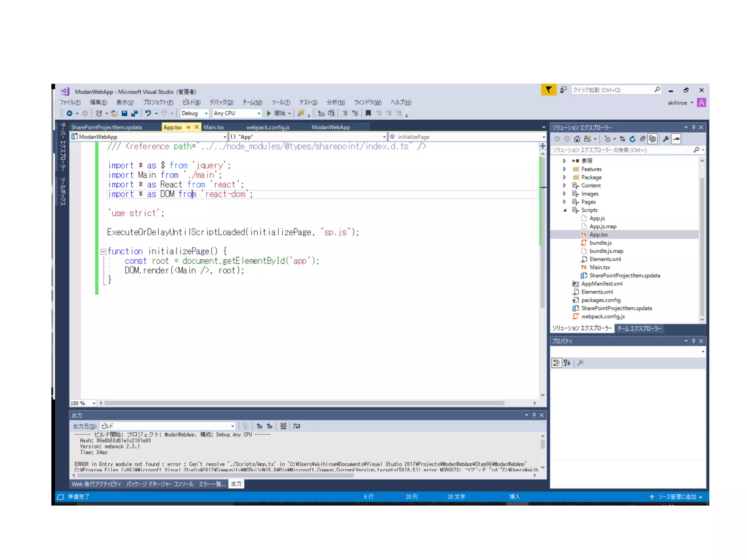Toggle word wrap in the Output panel
The height and width of the screenshot is (560, 747).
[x=297, y=426]
